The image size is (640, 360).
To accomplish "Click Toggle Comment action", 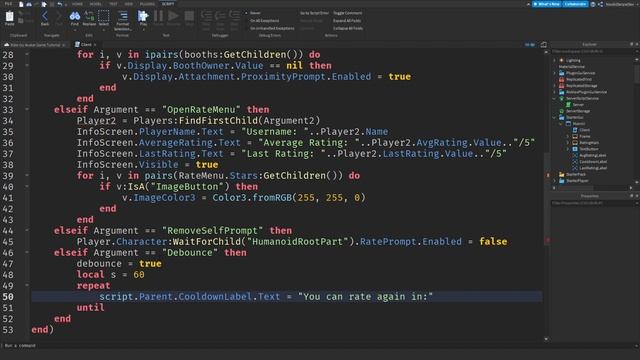I will click(347, 13).
